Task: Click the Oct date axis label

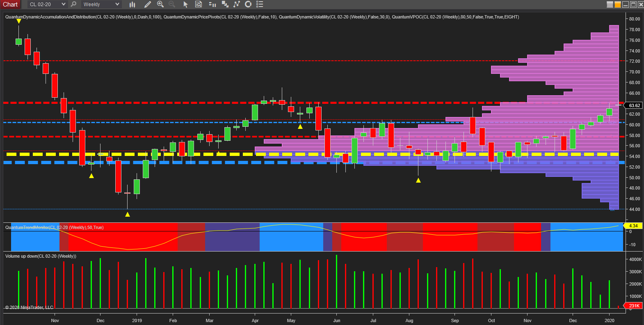Action: point(491,320)
